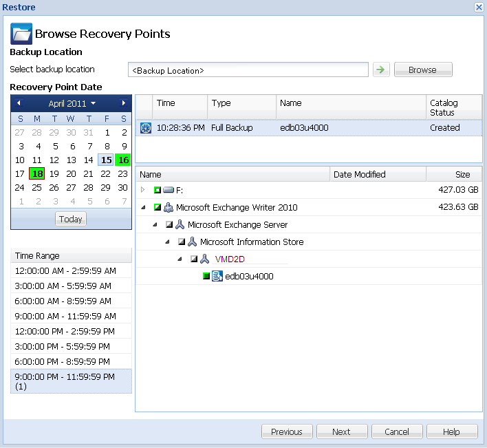This screenshot has width=487, height=448.
Task: Expand the F: drive tree node
Action: click(143, 190)
